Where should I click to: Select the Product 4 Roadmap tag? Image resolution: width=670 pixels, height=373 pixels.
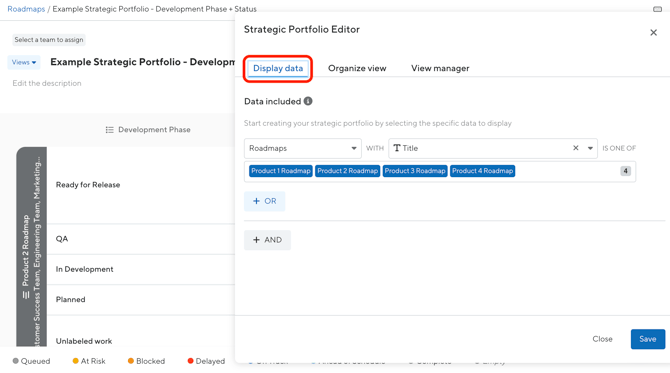482,171
